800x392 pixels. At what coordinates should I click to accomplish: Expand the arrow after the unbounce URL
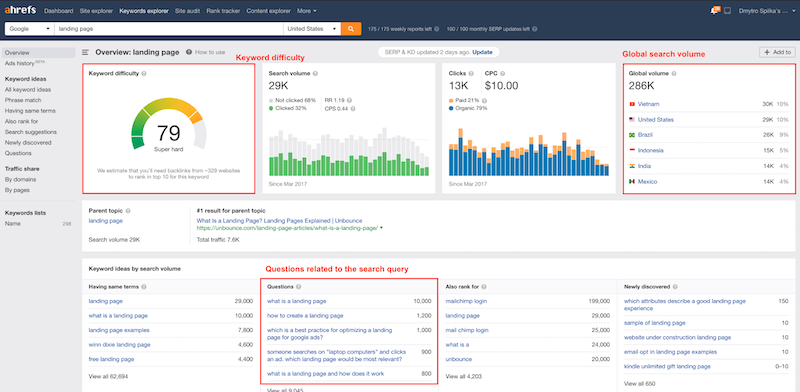(x=382, y=229)
